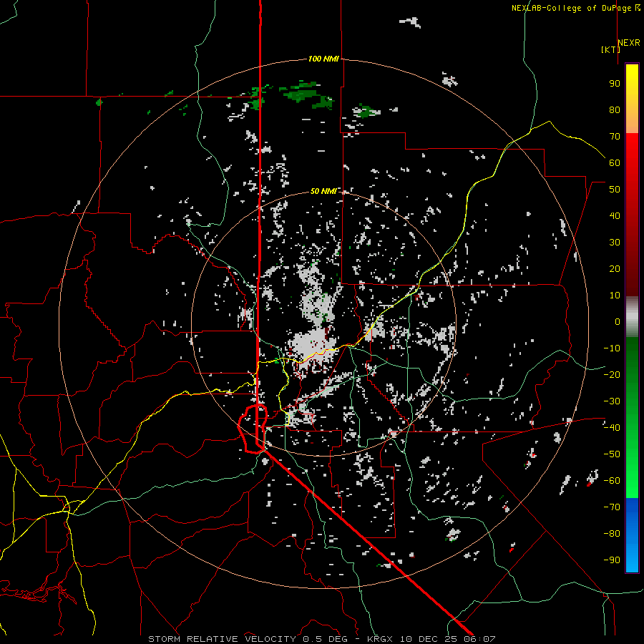
Task: Click the 0 value on velocity scale
Action: click(x=618, y=321)
